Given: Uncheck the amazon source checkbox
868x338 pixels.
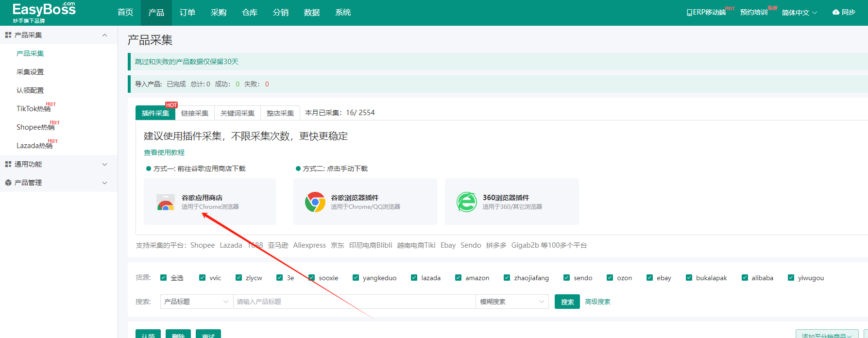Looking at the screenshot, I should [x=459, y=278].
